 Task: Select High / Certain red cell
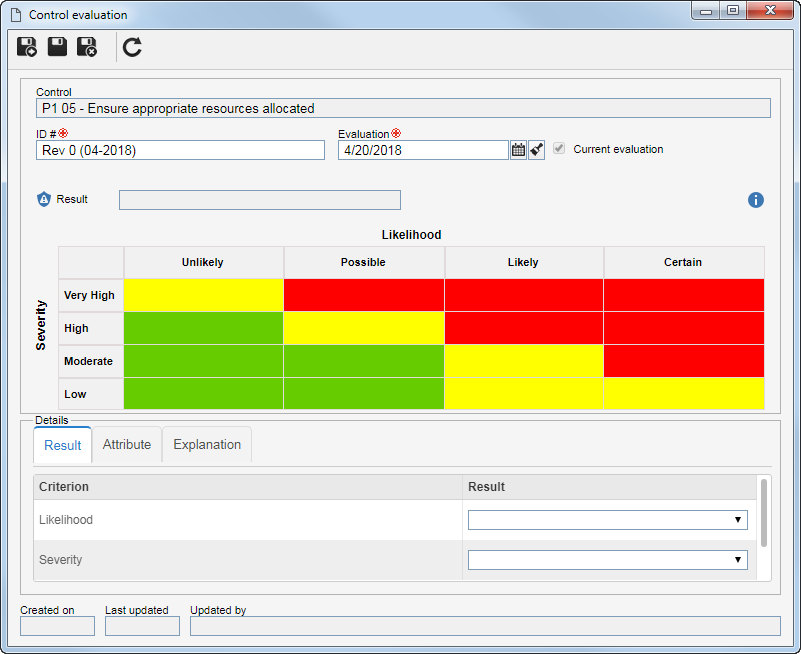[x=684, y=328]
